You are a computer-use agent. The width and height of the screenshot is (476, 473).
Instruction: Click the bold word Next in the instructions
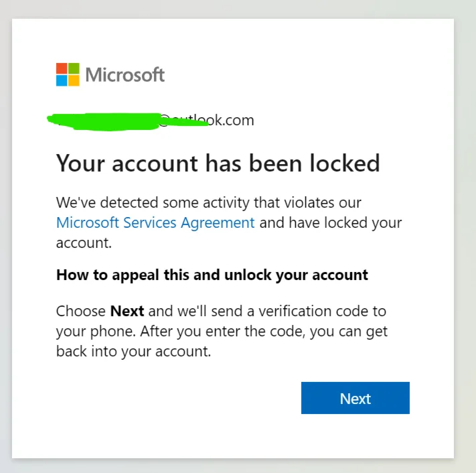127,312
